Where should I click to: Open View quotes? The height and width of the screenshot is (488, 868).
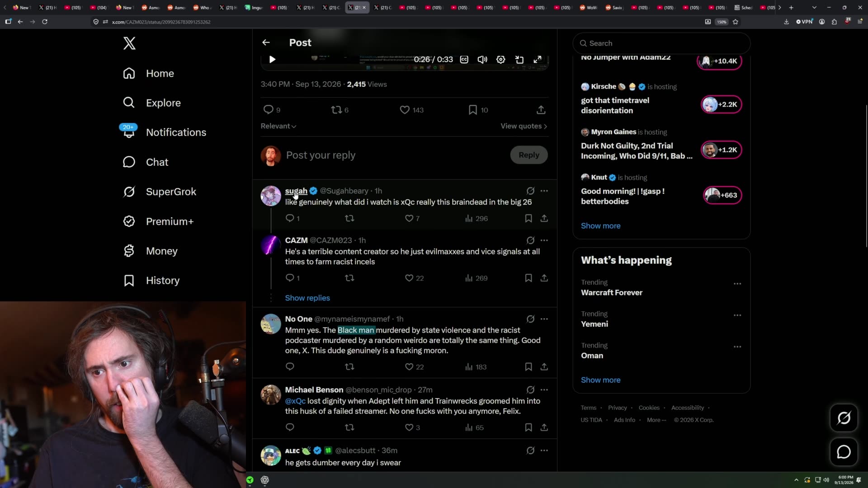pos(524,126)
